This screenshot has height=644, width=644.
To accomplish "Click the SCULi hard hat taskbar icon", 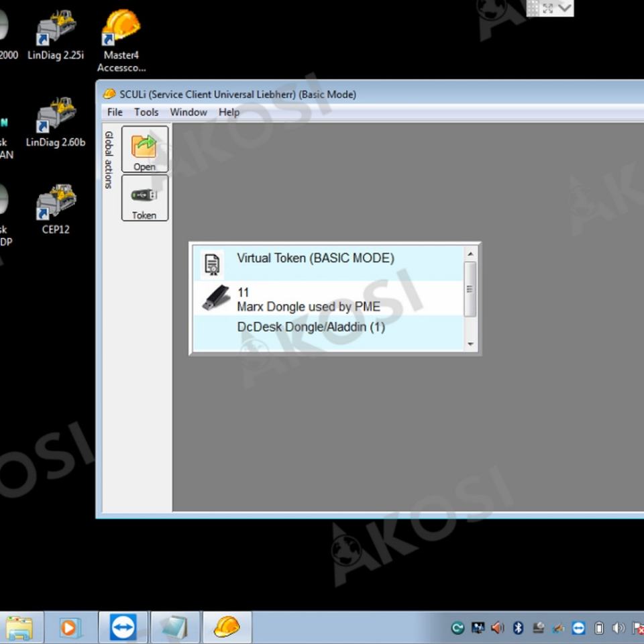I will click(227, 628).
